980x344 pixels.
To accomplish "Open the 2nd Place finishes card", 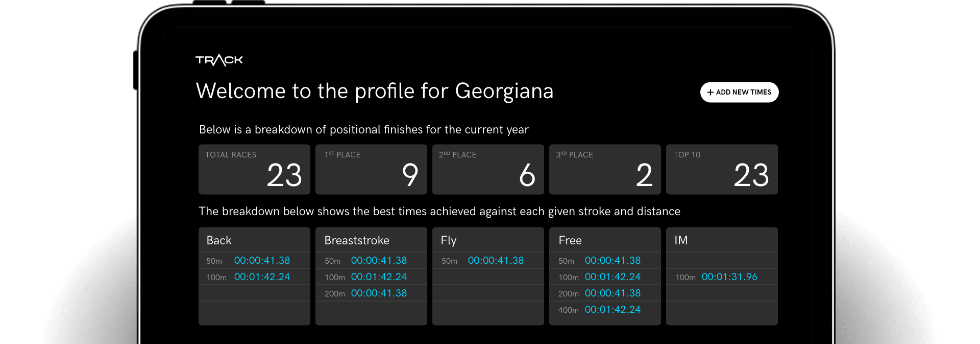I will click(x=488, y=169).
